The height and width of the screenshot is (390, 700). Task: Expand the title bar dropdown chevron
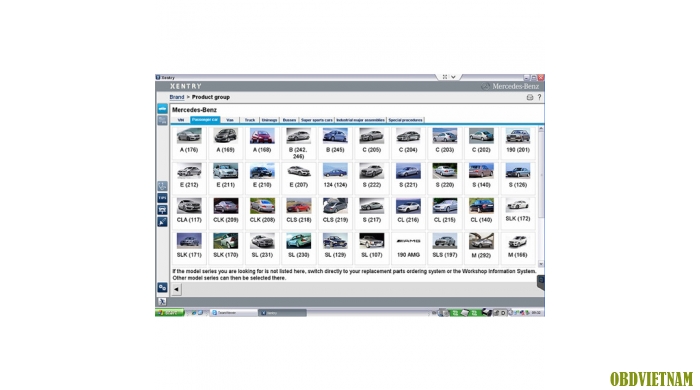(x=453, y=77)
